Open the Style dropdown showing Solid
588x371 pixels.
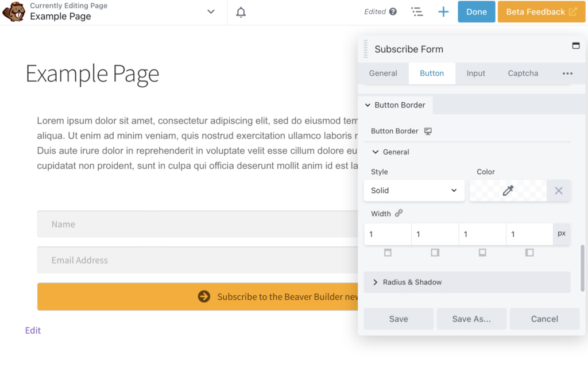click(414, 190)
